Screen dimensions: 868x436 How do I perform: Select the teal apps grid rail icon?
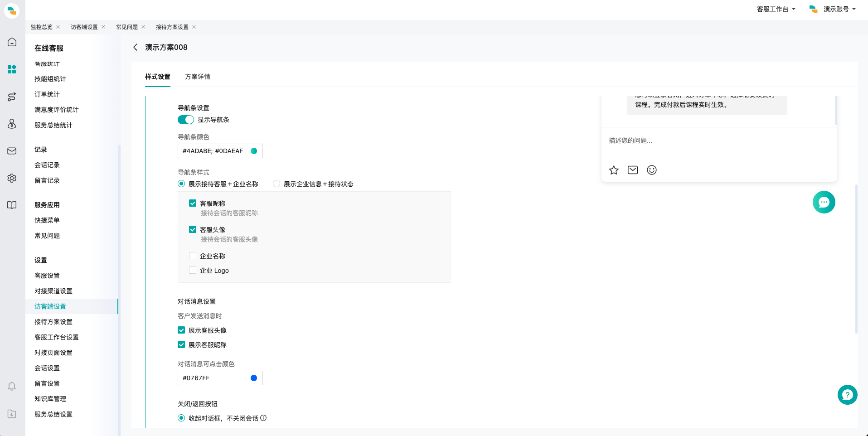12,69
